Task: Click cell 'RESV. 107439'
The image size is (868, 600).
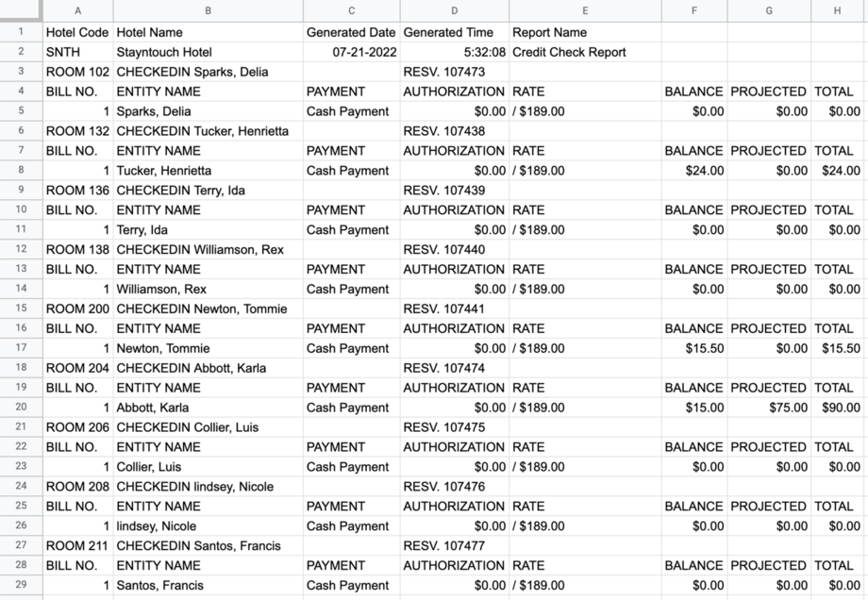Action: pyautogui.click(x=455, y=191)
